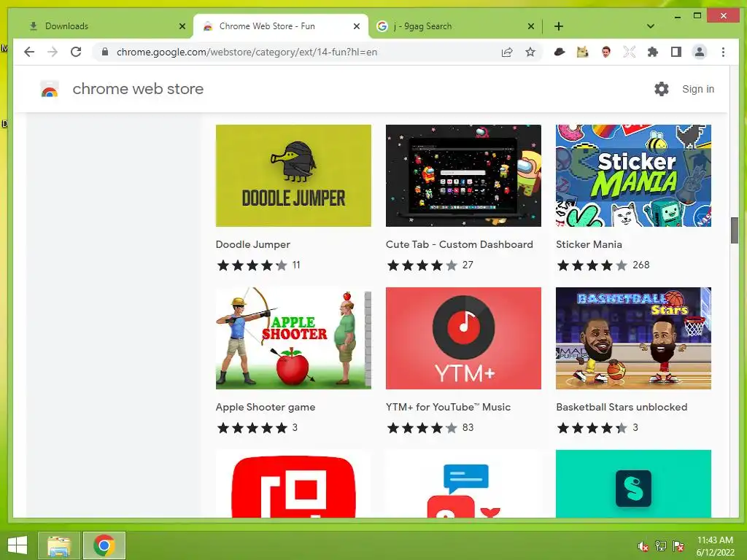Image resolution: width=747 pixels, height=560 pixels.
Task: Click YTM+ 83 rating stars
Action: point(422,427)
